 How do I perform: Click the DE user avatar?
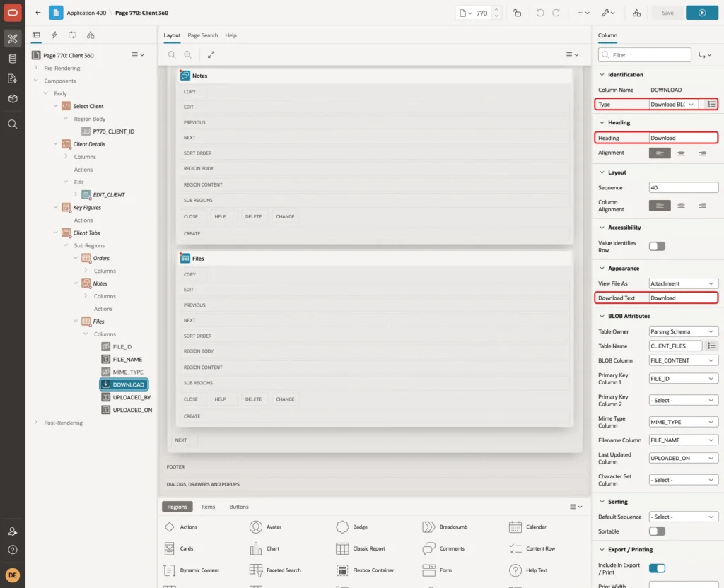point(13,575)
